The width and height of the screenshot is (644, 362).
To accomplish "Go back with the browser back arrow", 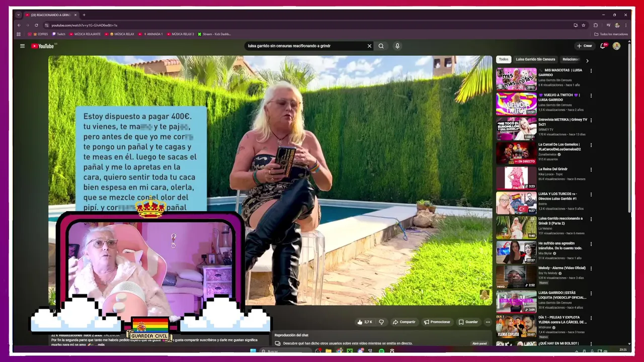I will pyautogui.click(x=19, y=25).
